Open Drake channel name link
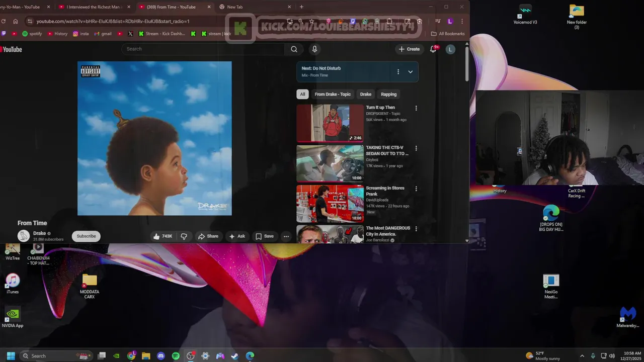644x362 pixels. pyautogui.click(x=39, y=233)
